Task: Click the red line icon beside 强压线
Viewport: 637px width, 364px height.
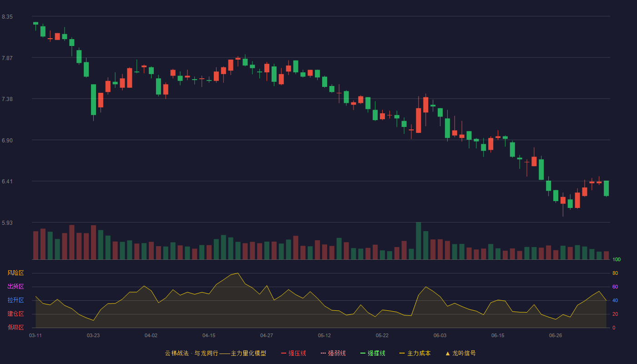Action: click(x=284, y=353)
